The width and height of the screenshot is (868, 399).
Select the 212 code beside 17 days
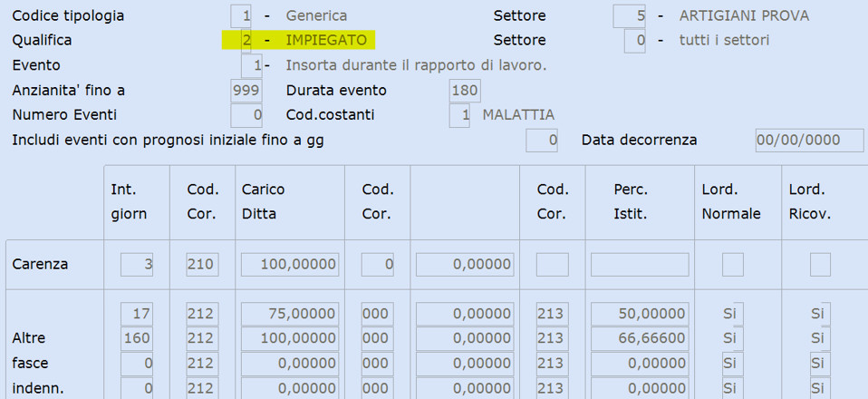pyautogui.click(x=202, y=314)
